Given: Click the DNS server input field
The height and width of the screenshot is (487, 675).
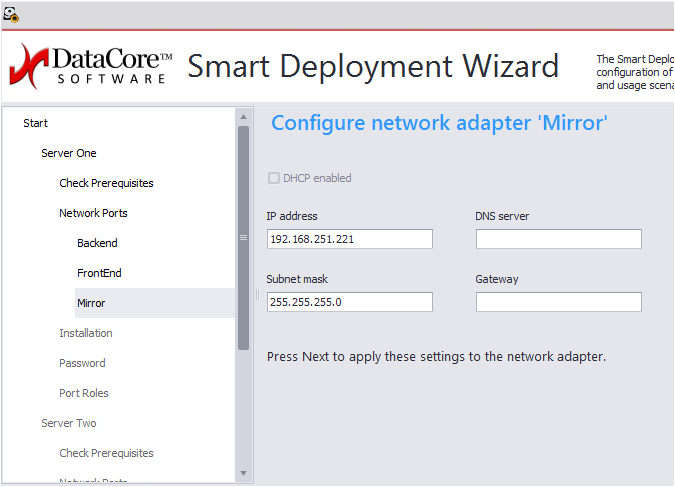Looking at the screenshot, I should [559, 239].
